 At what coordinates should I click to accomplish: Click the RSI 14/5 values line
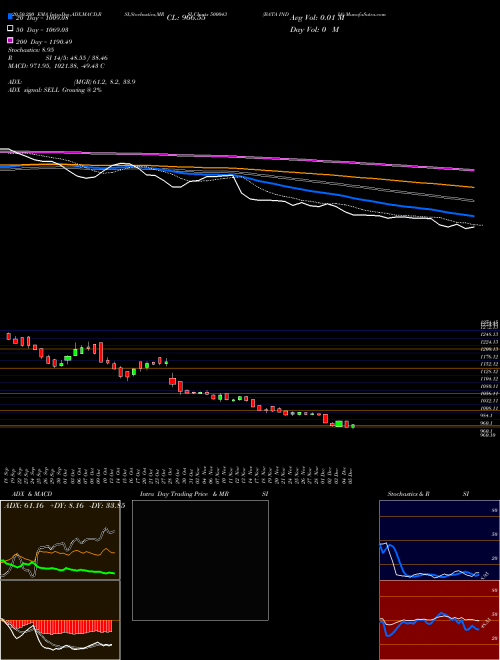[56, 58]
